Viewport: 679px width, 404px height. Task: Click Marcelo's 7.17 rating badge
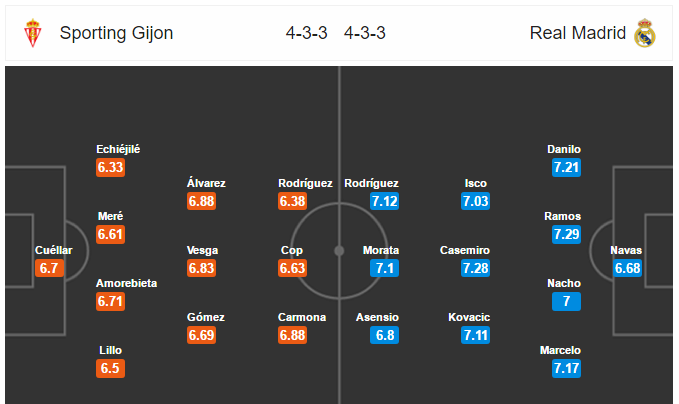click(x=566, y=368)
